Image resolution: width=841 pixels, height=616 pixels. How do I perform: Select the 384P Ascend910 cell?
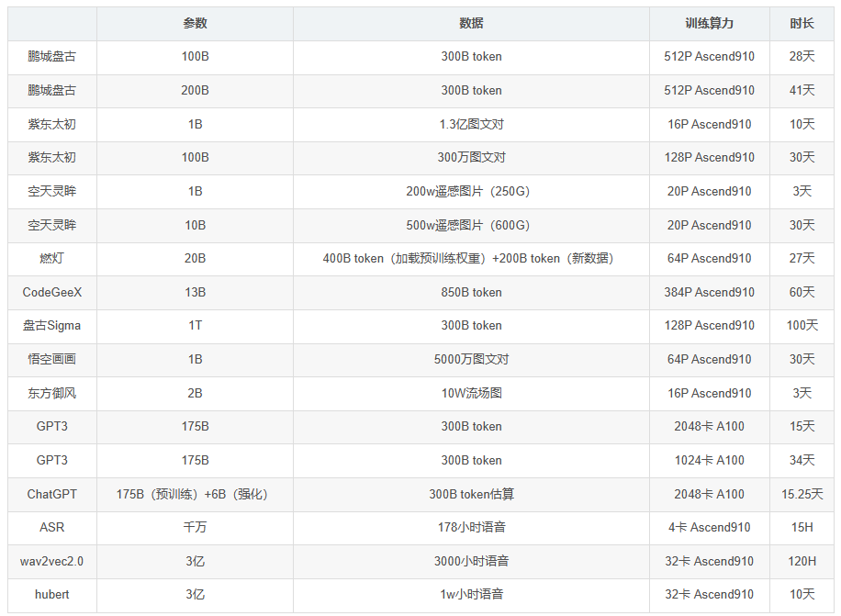pos(709,292)
